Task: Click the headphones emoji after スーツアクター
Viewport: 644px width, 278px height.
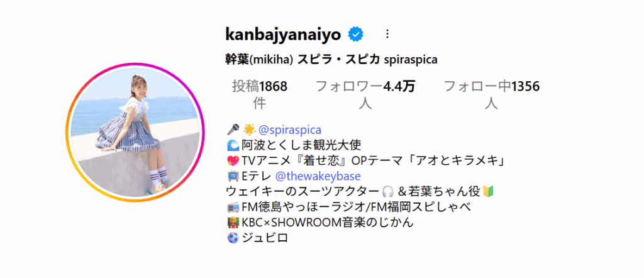Action: point(387,192)
